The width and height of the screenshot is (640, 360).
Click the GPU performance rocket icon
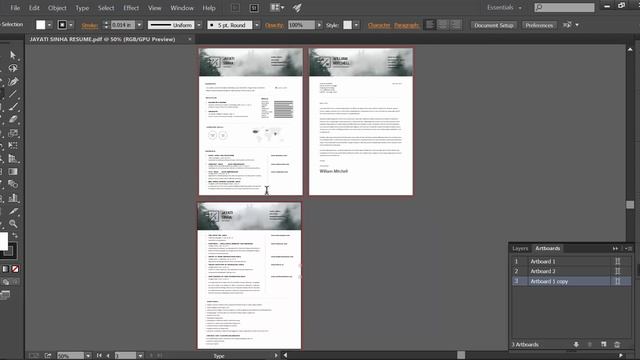click(x=297, y=8)
